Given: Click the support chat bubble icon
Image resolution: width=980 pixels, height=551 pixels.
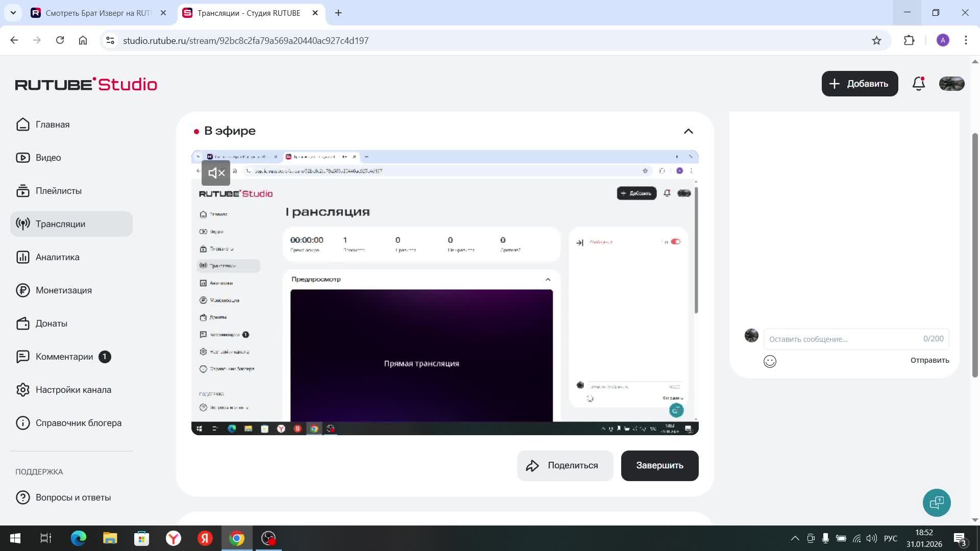Looking at the screenshot, I should coord(936,503).
